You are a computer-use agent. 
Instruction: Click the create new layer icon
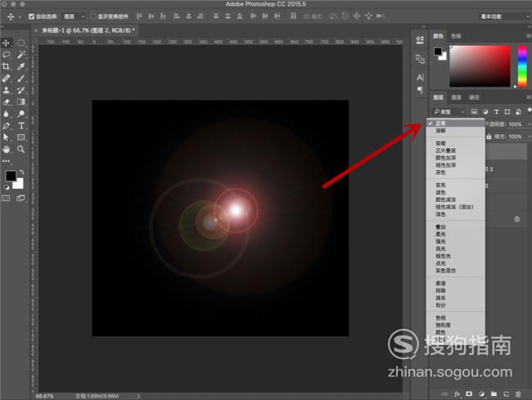[x=506, y=394]
